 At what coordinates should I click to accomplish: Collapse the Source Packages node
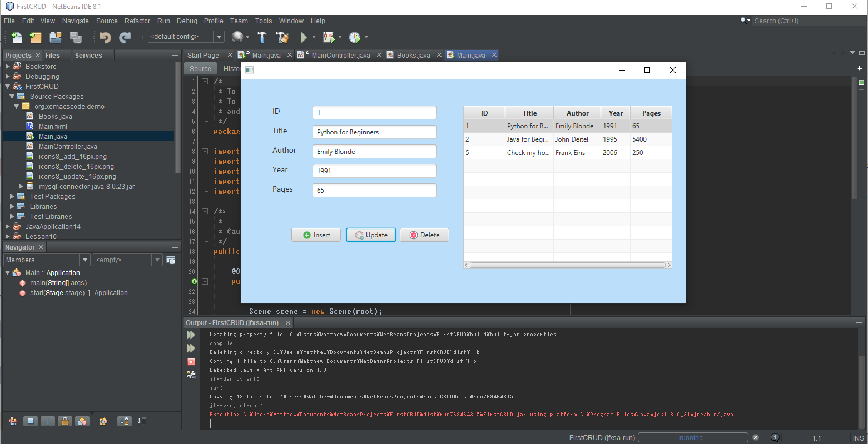coord(12,97)
